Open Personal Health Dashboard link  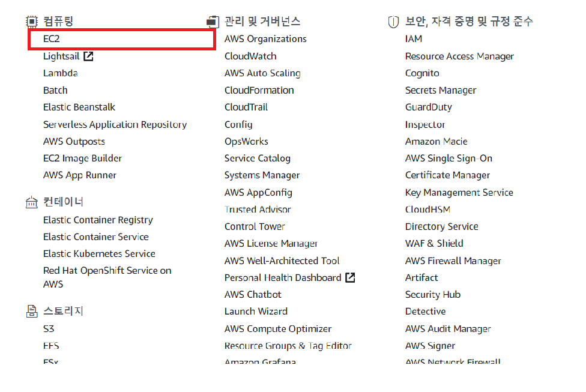pyautogui.click(x=283, y=278)
